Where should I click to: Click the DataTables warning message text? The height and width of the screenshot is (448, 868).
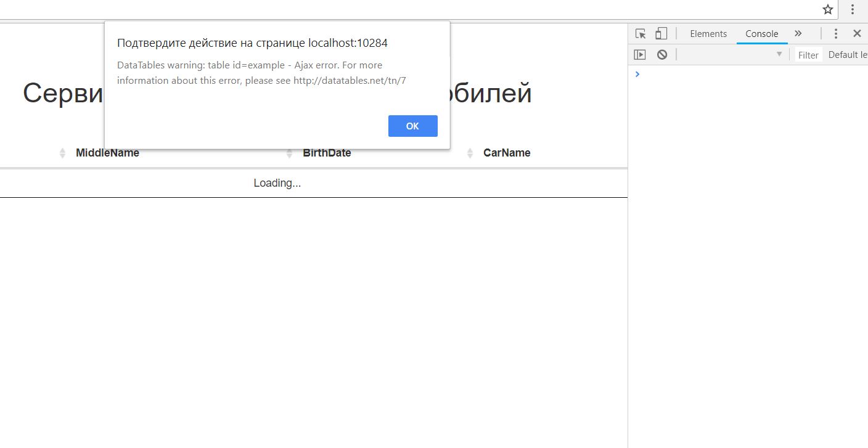coord(261,73)
